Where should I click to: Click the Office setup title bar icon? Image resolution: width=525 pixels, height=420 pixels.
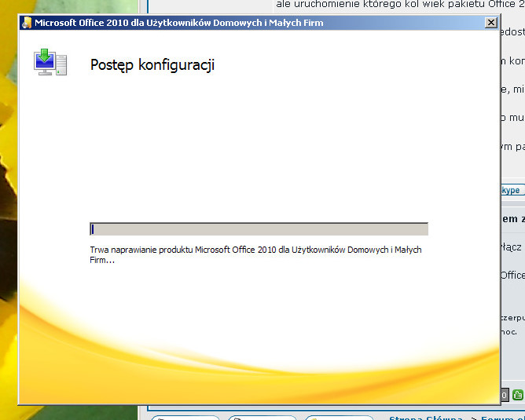coord(27,23)
